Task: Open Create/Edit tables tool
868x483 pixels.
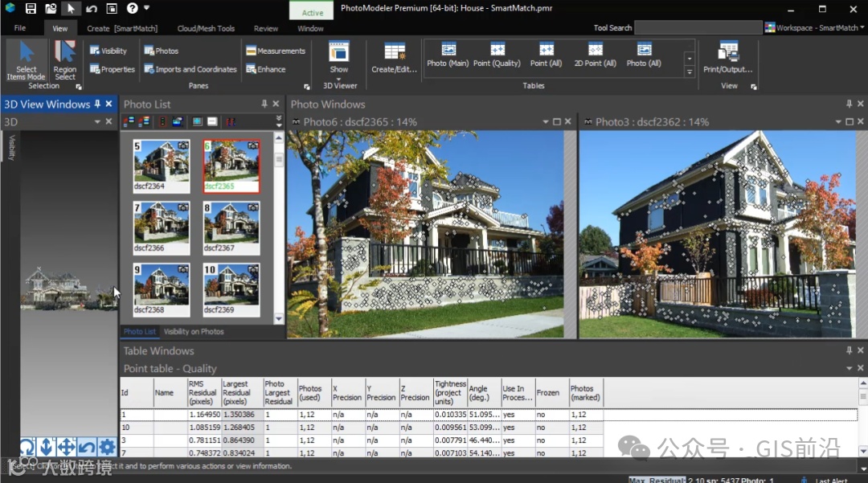Action: click(394, 58)
